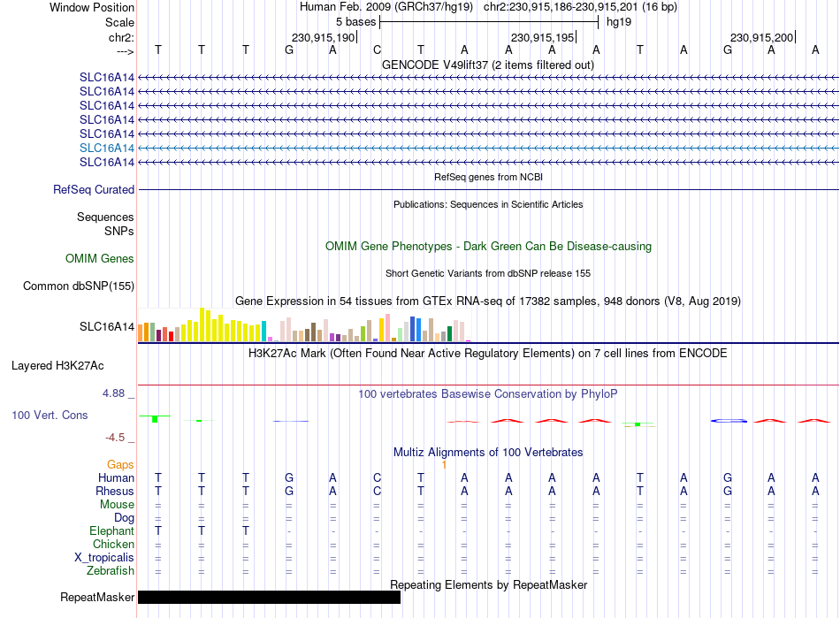
Task: Click the black RepeatMasker repeat block
Action: pos(269,597)
